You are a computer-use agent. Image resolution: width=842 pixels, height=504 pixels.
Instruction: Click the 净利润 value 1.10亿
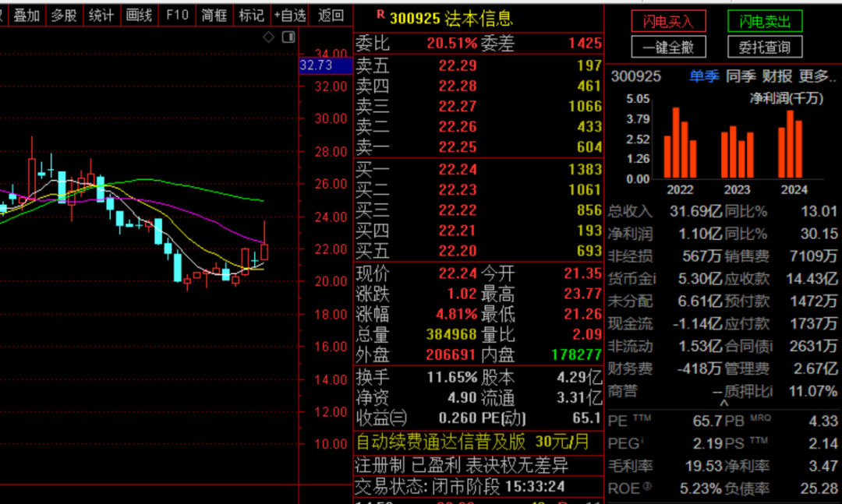pyautogui.click(x=700, y=234)
